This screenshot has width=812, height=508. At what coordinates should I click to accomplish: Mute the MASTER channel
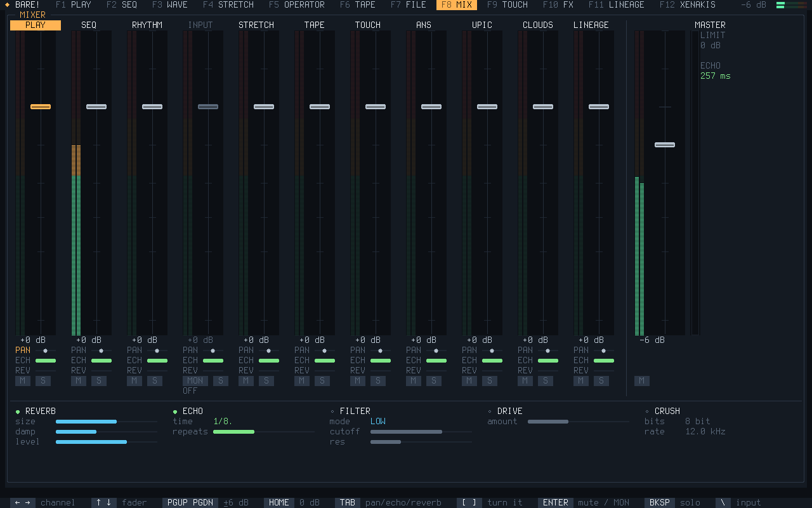[x=642, y=381]
